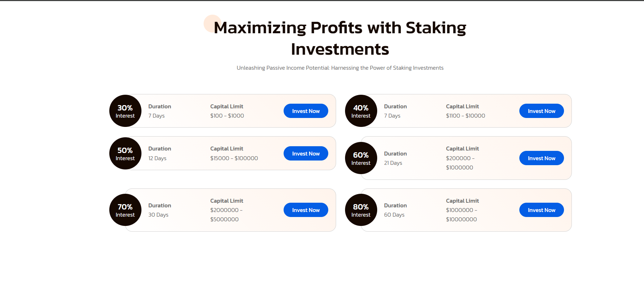644x286 pixels.
Task: Click the 40% Interest circle badge
Action: 361,111
